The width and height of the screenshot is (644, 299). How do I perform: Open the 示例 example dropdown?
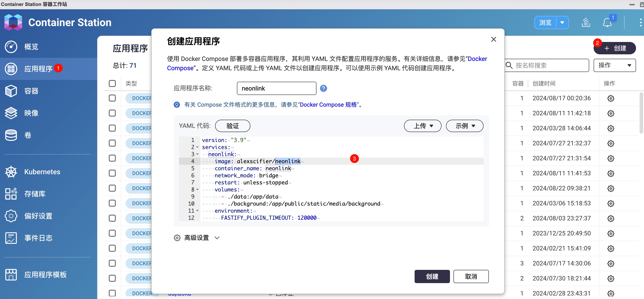click(x=465, y=126)
